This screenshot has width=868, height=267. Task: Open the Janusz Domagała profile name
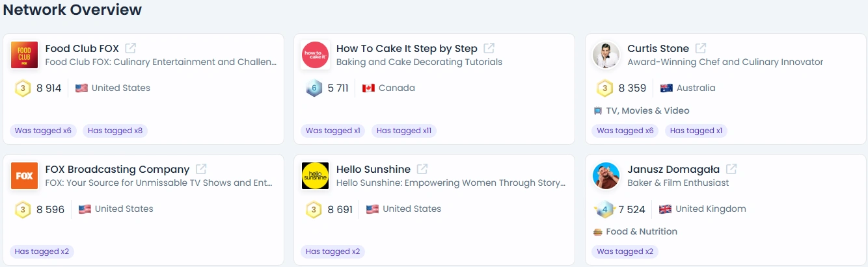673,169
